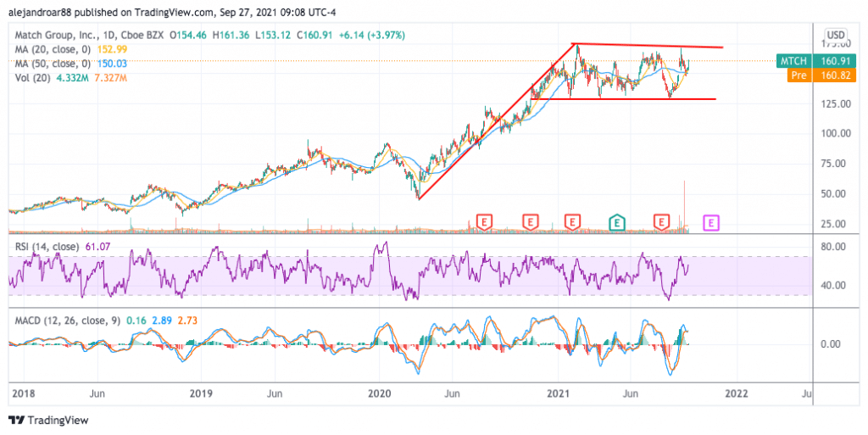Select the MA (50, close, 0) legend
Image resolution: width=868 pixels, height=435 pixels.
pyautogui.click(x=53, y=64)
